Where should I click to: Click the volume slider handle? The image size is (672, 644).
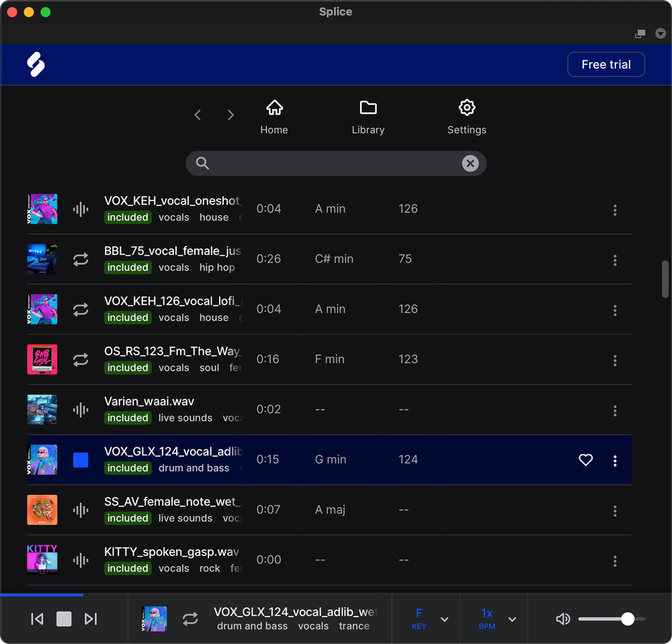click(628, 619)
